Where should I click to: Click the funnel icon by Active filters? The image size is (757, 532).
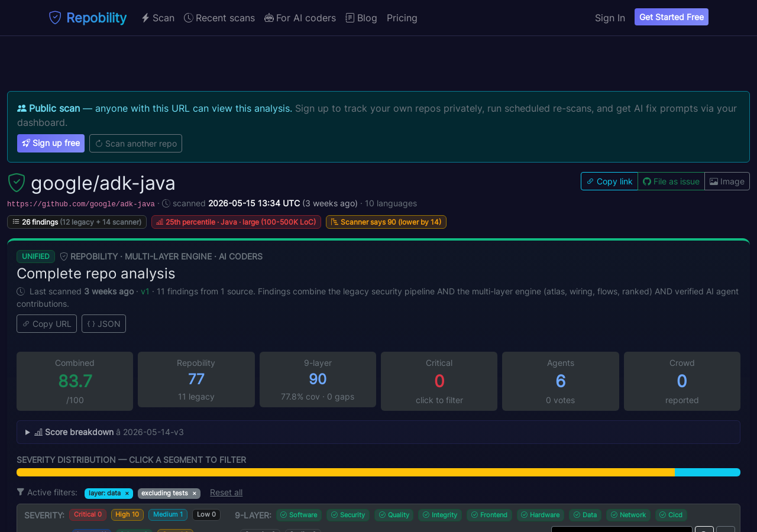point(21,492)
